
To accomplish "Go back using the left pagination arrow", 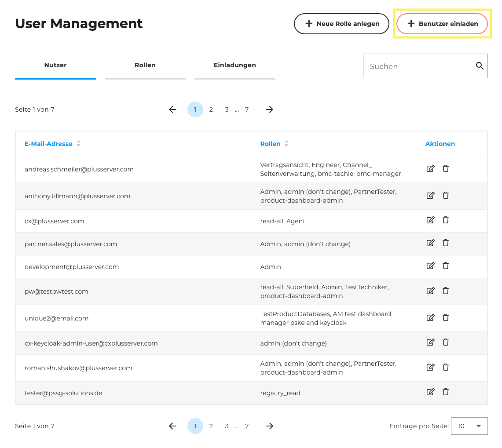I will coord(172,109).
